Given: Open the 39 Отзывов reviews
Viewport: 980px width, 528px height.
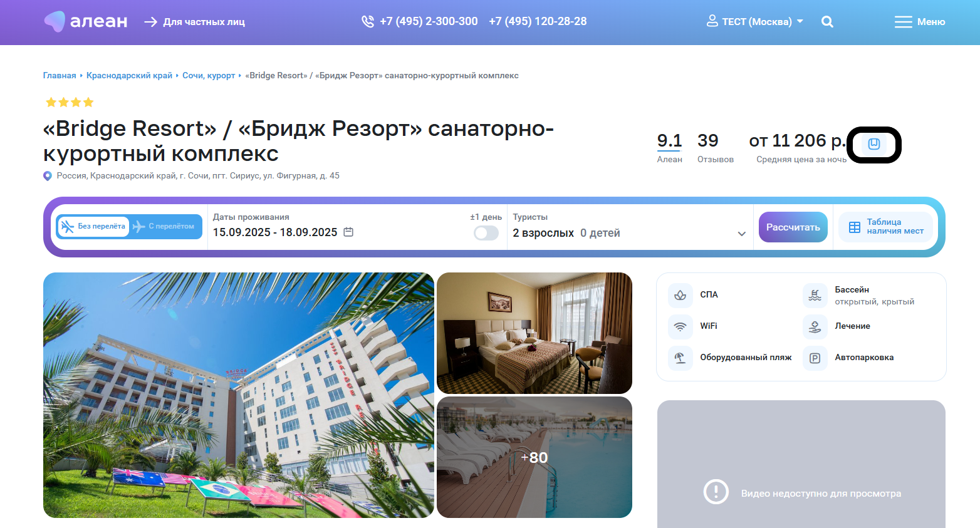Looking at the screenshot, I should pyautogui.click(x=716, y=148).
